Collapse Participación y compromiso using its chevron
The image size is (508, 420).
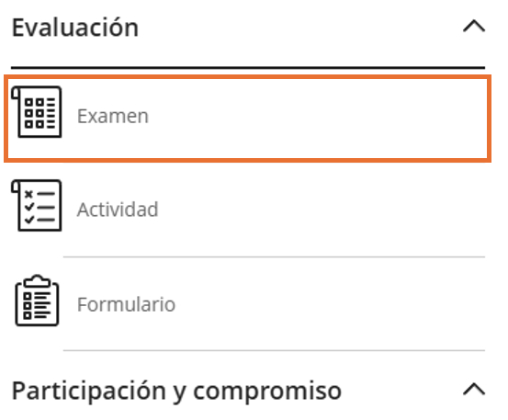click(x=474, y=390)
